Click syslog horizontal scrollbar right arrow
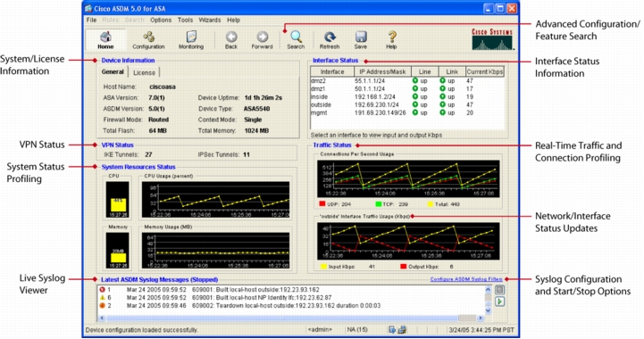The width and height of the screenshot is (644, 339). (481, 318)
